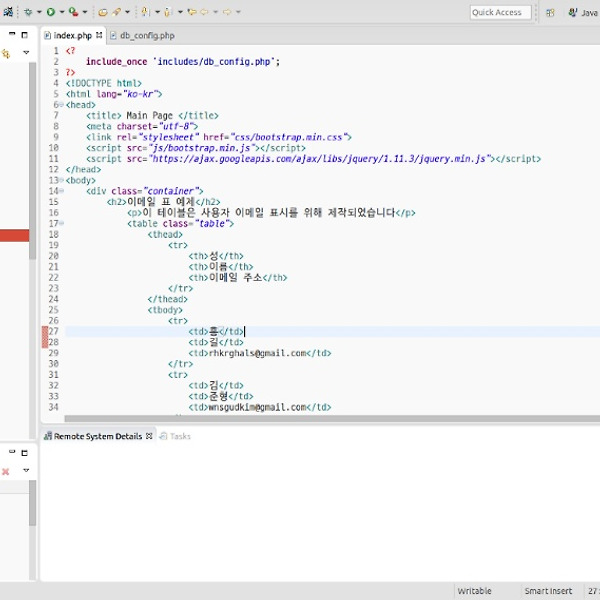Maximize the lower left side panel
The image size is (600, 600).
click(24, 453)
